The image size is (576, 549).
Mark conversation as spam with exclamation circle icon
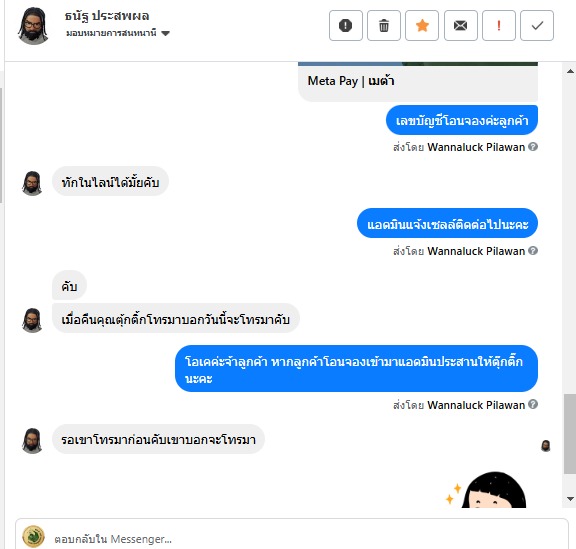click(x=346, y=25)
